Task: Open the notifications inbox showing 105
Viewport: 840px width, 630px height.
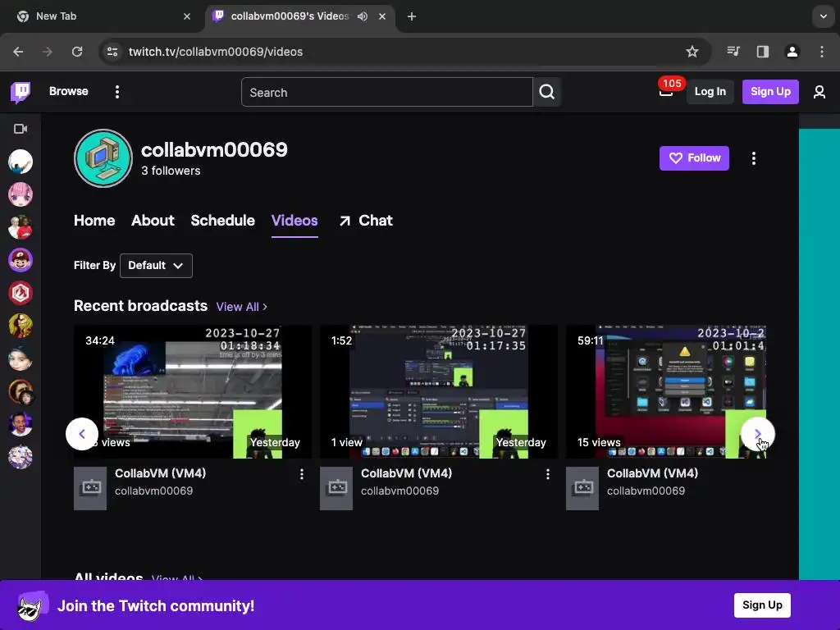Action: (x=666, y=92)
